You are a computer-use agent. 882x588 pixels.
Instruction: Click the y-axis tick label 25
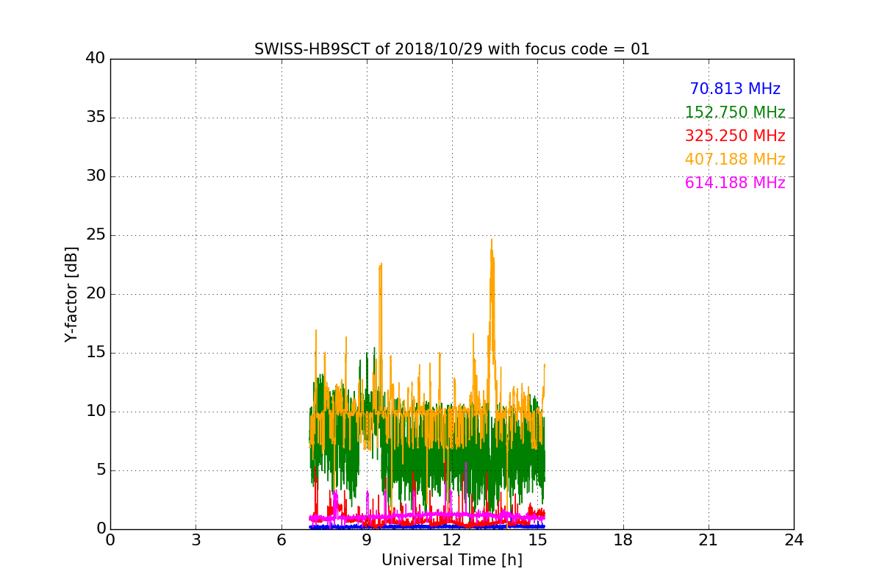[96, 235]
